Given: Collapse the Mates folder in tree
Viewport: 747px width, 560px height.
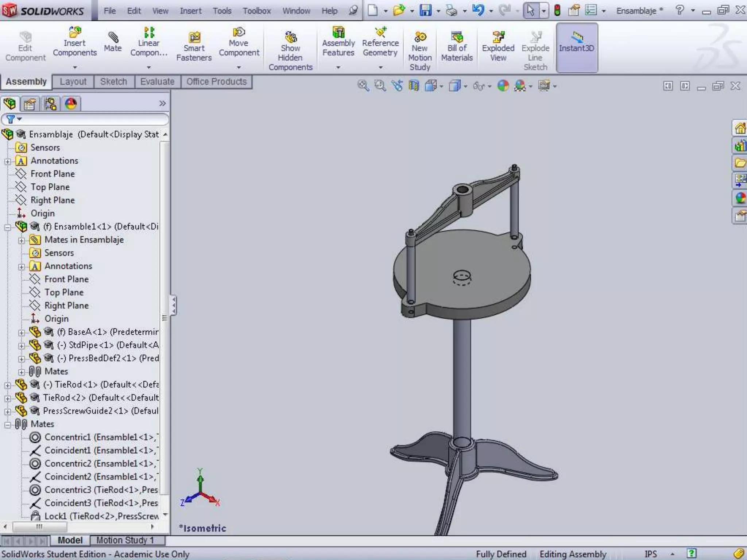Looking at the screenshot, I should (8, 425).
